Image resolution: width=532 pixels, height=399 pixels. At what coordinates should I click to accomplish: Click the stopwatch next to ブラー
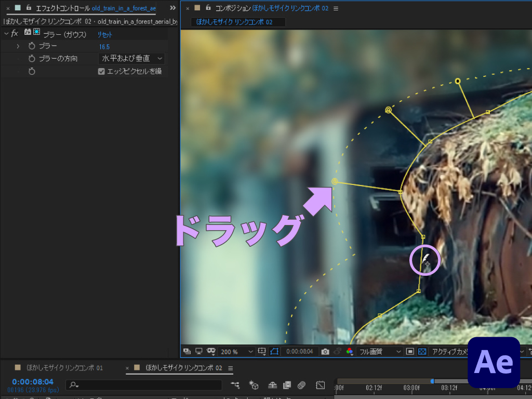pyautogui.click(x=31, y=46)
